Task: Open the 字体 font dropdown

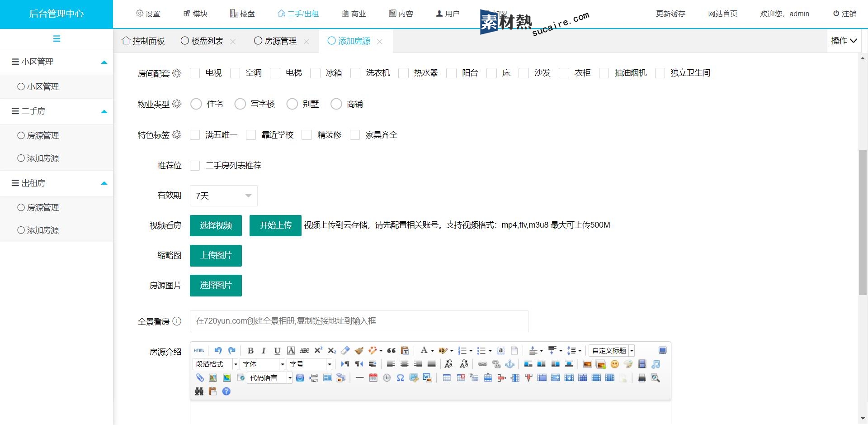Action: 263,364
